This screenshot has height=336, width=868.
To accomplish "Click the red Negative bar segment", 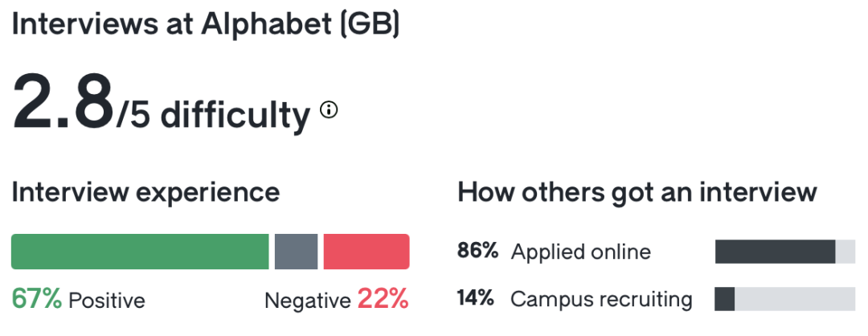I will (x=366, y=252).
